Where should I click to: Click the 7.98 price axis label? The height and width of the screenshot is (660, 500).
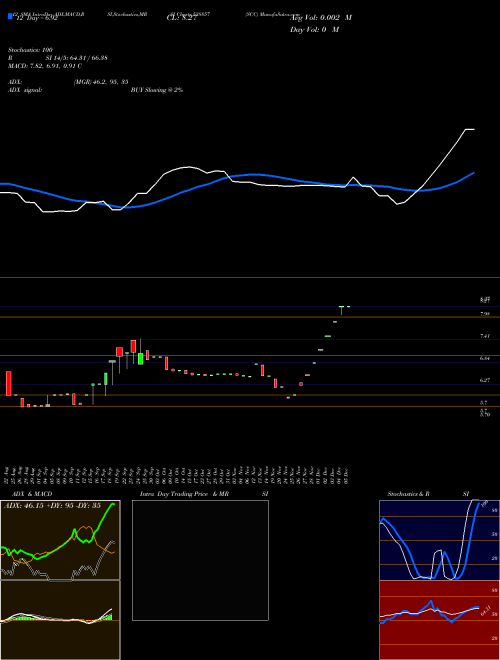click(484, 314)
